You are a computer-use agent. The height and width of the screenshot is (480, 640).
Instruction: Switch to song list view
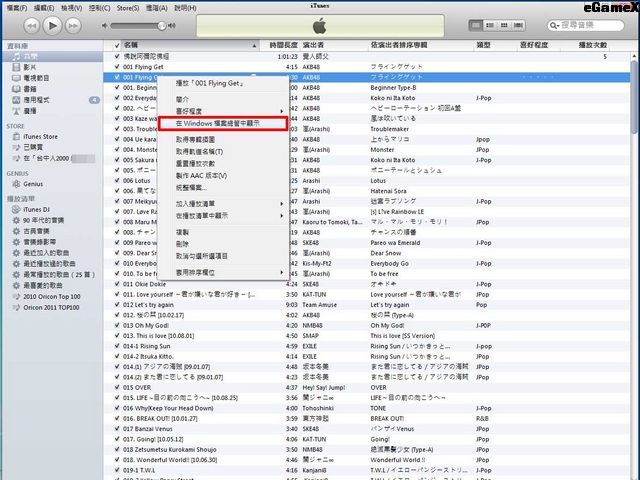[x=476, y=25]
